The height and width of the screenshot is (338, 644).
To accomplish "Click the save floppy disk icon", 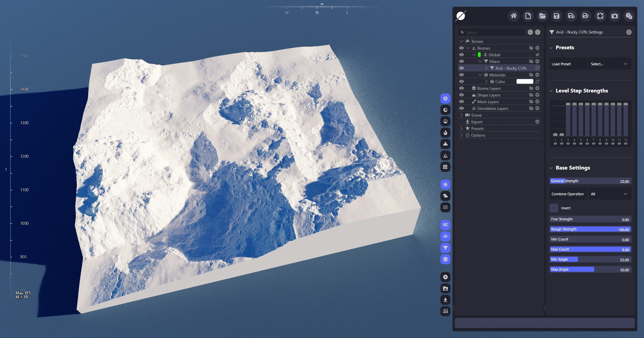I will (556, 16).
